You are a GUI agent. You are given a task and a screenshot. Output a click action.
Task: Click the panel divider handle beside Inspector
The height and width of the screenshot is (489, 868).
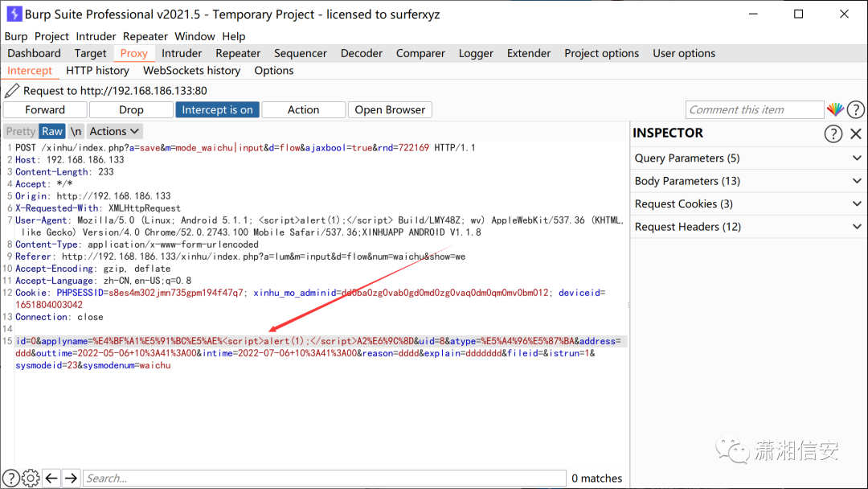pyautogui.click(x=628, y=305)
